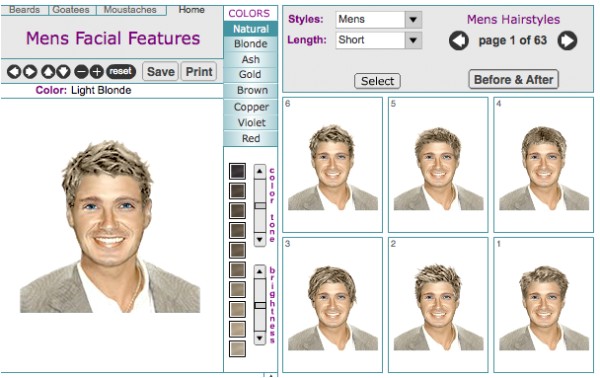Select the Copper color category

(x=251, y=107)
